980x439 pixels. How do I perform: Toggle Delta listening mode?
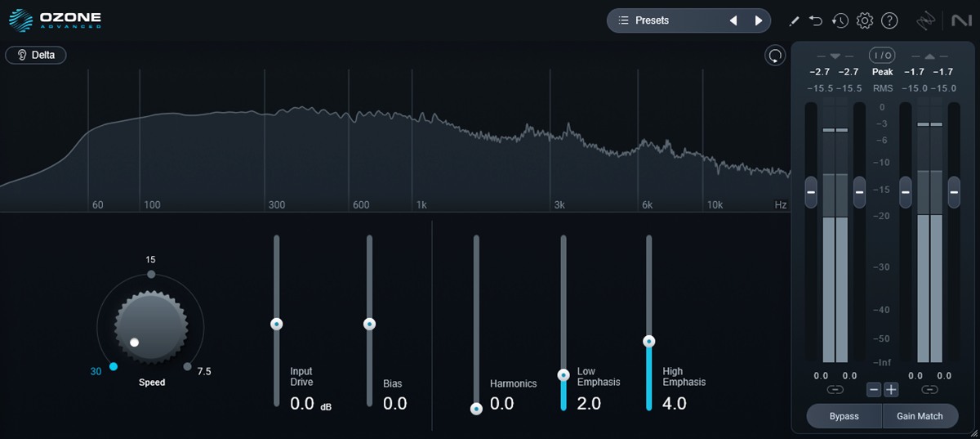pyautogui.click(x=36, y=55)
